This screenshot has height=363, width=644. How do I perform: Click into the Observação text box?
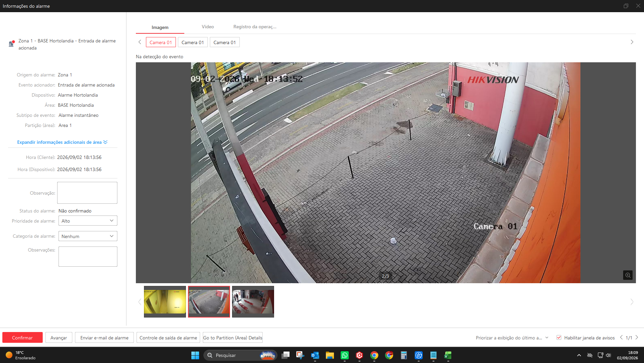87,193
